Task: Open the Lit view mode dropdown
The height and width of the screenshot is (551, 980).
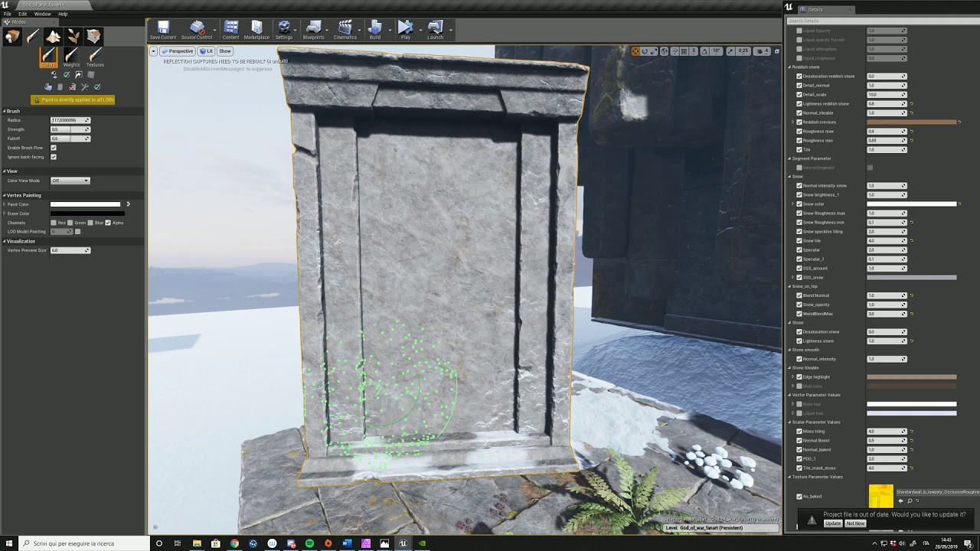Action: tap(207, 51)
